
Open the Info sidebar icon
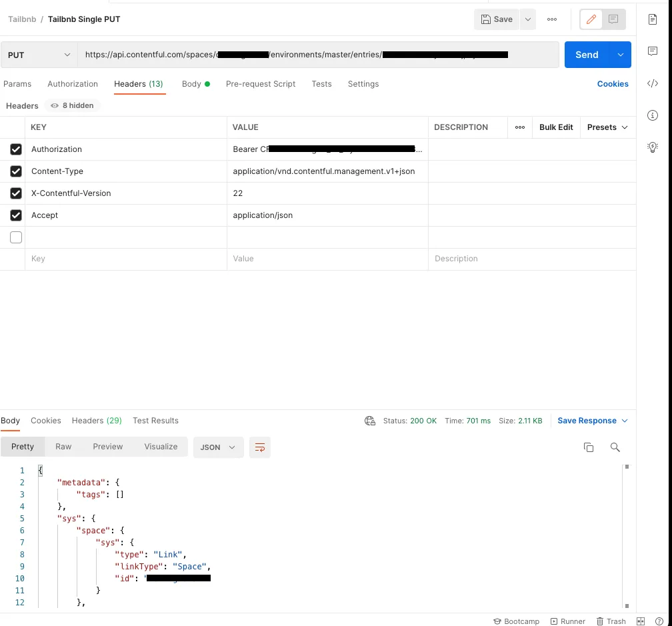click(652, 115)
